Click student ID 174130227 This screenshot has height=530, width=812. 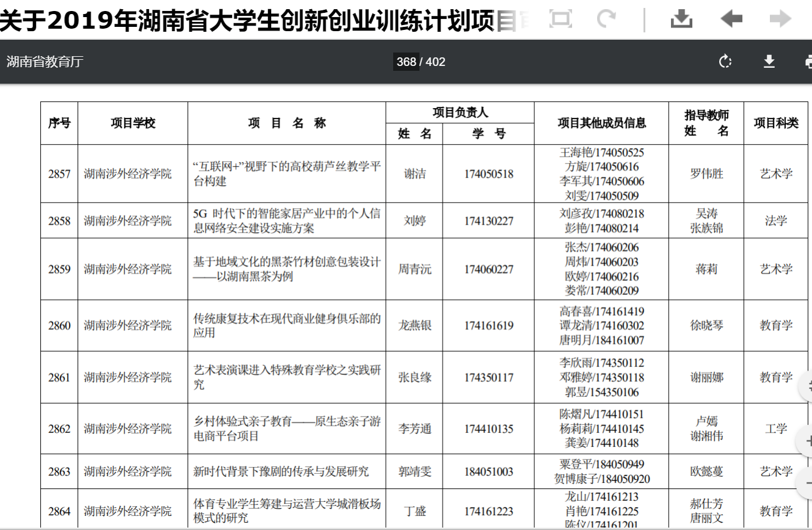[x=489, y=221]
